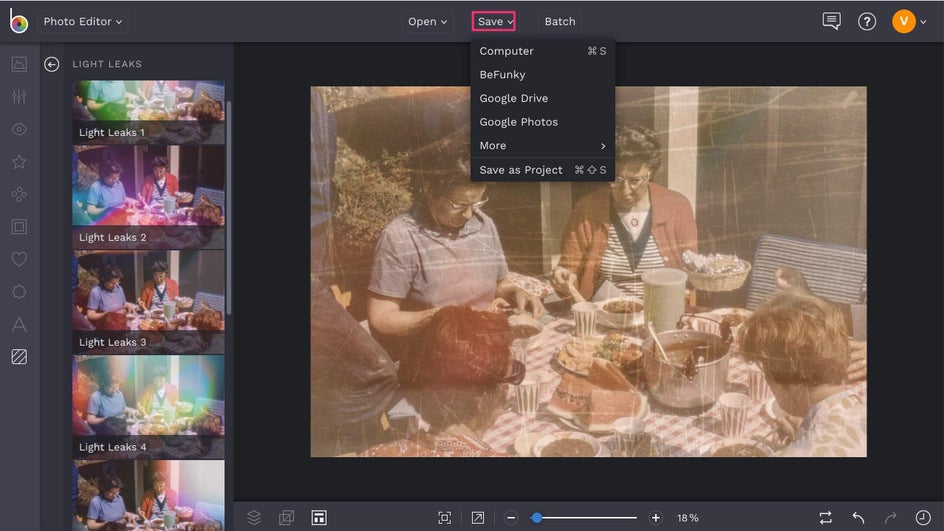Zoom out with the minus button

[x=511, y=518]
